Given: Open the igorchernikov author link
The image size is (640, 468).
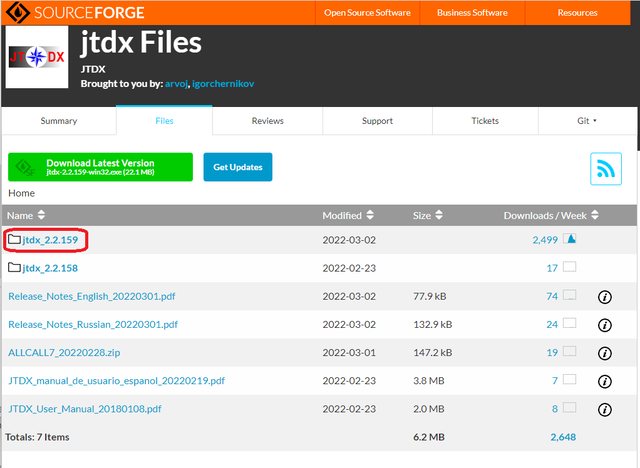Looking at the screenshot, I should coord(223,84).
